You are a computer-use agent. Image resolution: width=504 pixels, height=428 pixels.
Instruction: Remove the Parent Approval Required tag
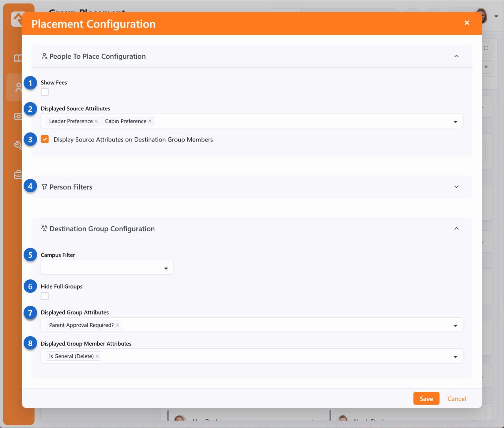117,325
